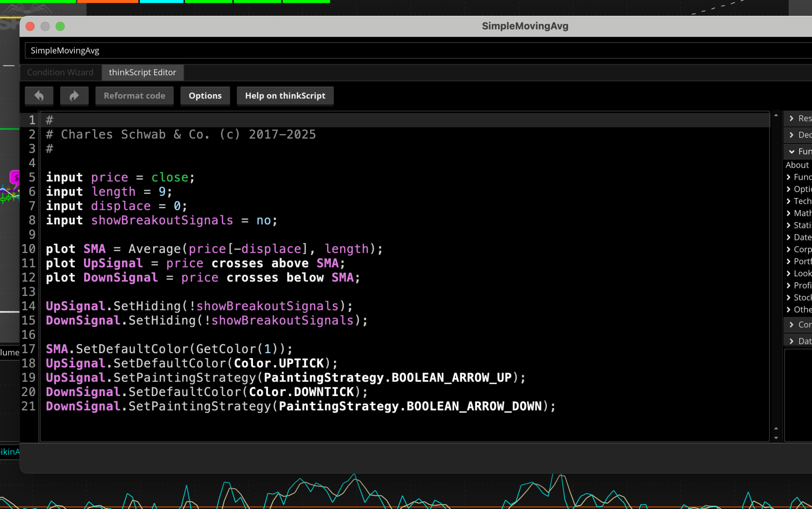Click the undo arrow button
The height and width of the screenshot is (509, 812).
pyautogui.click(x=39, y=96)
